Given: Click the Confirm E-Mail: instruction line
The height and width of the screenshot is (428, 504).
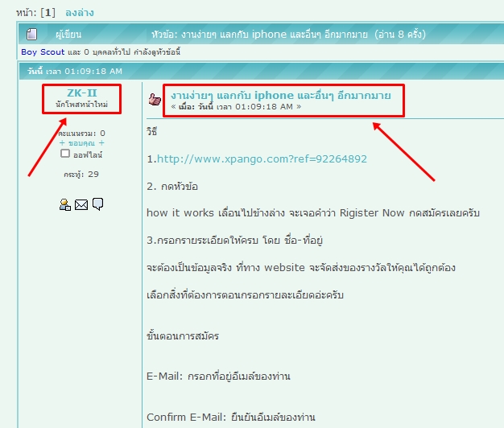Looking at the screenshot, I should click(231, 417).
